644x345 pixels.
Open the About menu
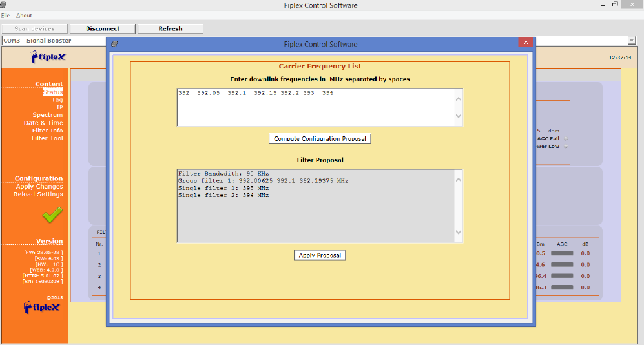(24, 16)
